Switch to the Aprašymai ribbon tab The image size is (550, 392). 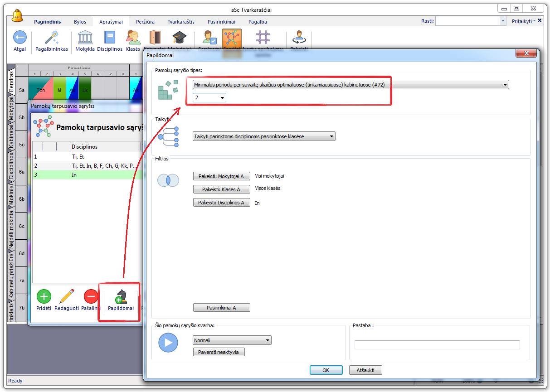111,22
